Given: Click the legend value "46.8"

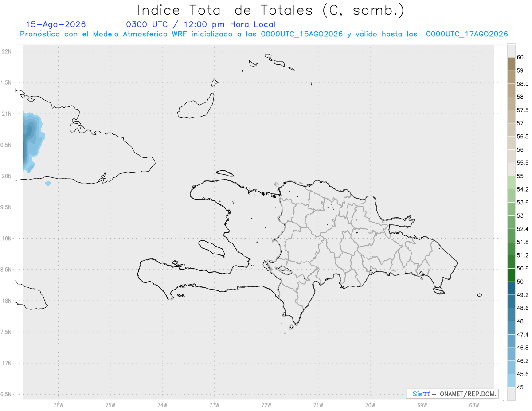Looking at the screenshot, I should [x=522, y=348].
